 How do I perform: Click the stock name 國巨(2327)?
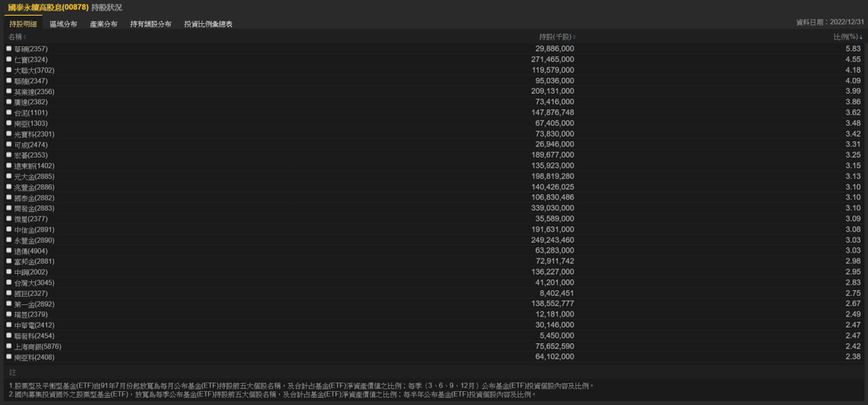[31, 293]
